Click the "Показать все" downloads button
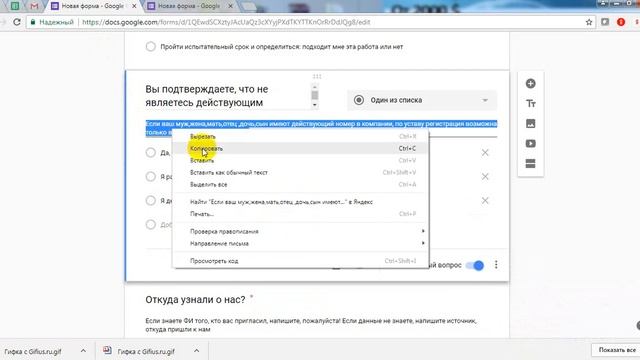 [616, 350]
